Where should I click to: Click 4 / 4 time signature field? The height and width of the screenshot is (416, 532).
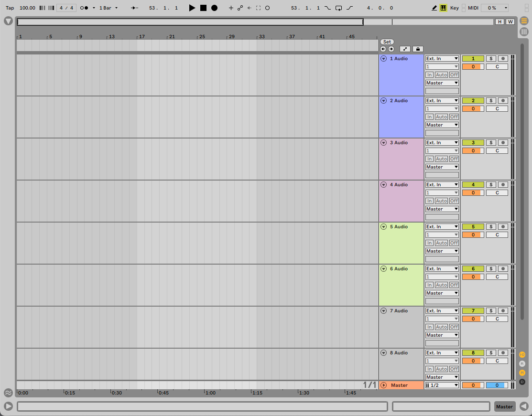(x=66, y=8)
